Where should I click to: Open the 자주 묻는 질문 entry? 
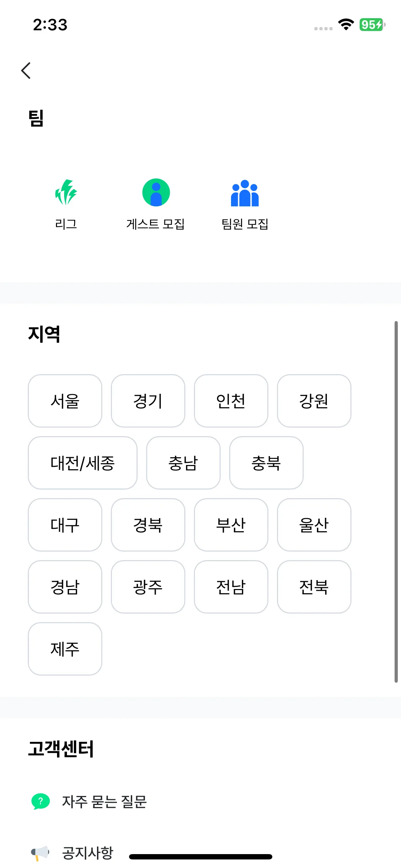(x=104, y=802)
